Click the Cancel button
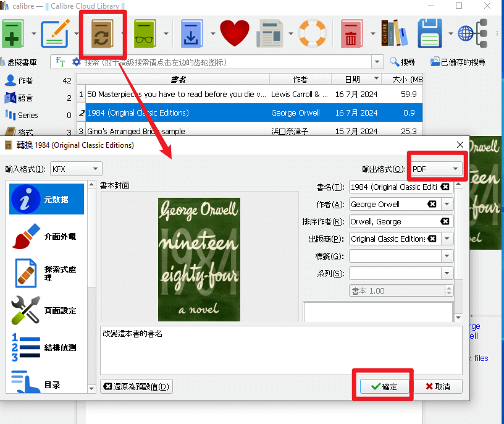504x424 pixels. pyautogui.click(x=438, y=386)
